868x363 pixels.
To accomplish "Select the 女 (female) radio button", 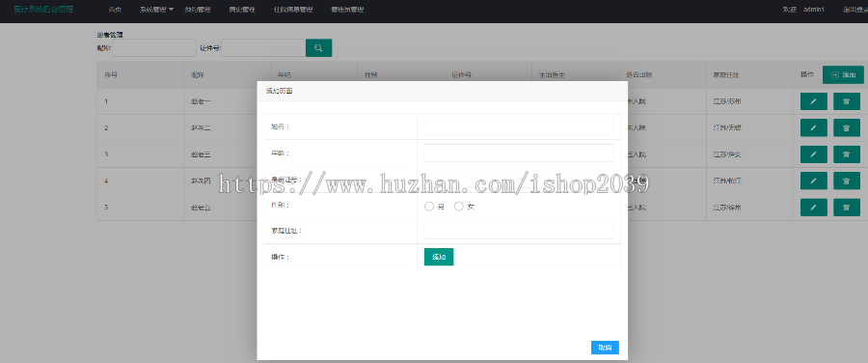I will click(x=459, y=207).
